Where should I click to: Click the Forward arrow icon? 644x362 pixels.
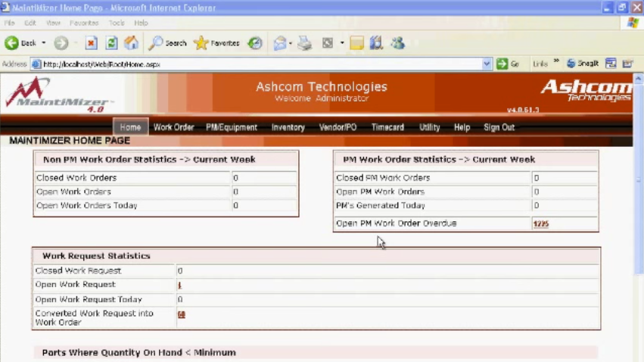[x=61, y=42]
